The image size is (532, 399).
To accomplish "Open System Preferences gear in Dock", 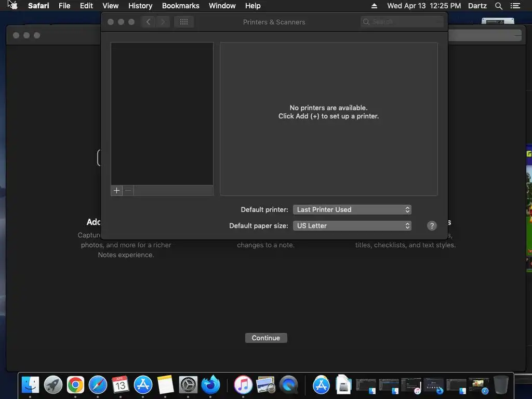I will [188, 385].
